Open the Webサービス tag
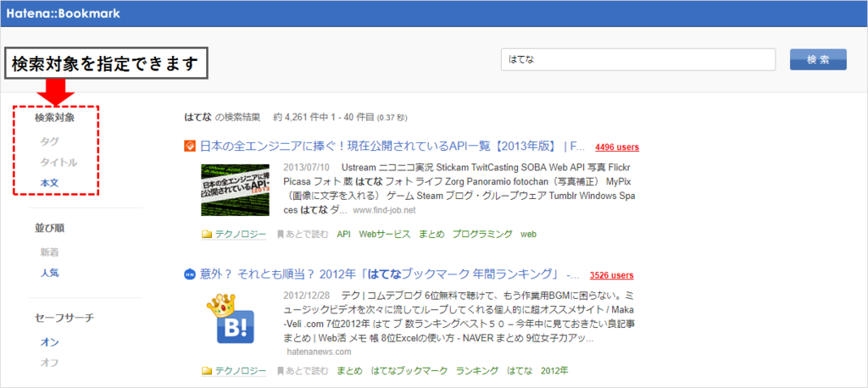 point(385,234)
